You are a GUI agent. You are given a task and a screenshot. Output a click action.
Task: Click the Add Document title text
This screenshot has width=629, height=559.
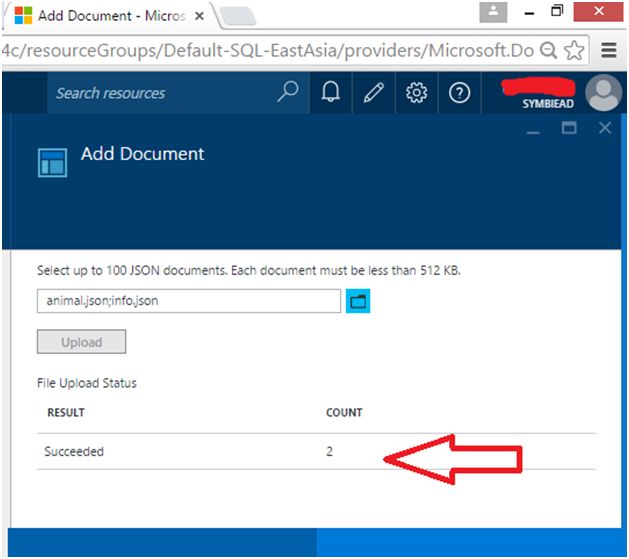142,154
